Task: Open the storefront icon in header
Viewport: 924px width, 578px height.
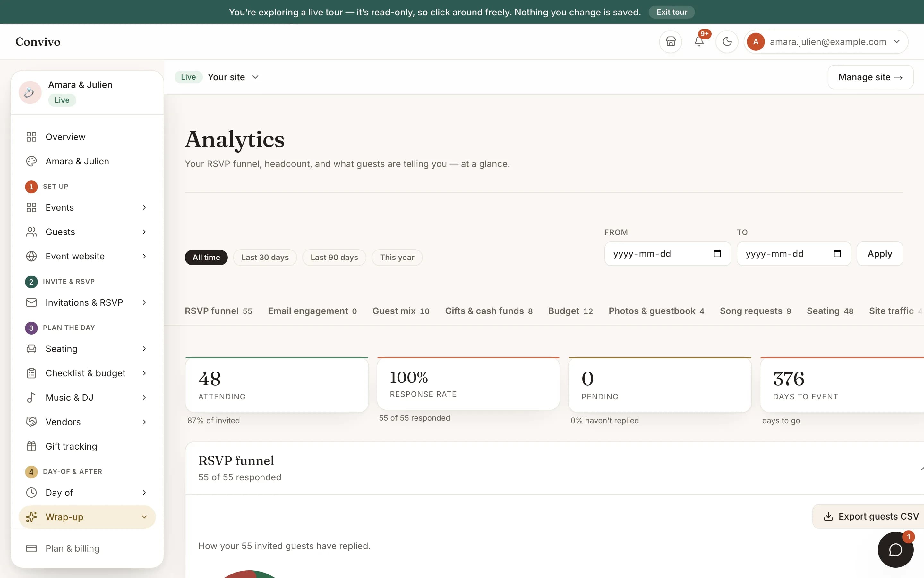Action: point(671,42)
